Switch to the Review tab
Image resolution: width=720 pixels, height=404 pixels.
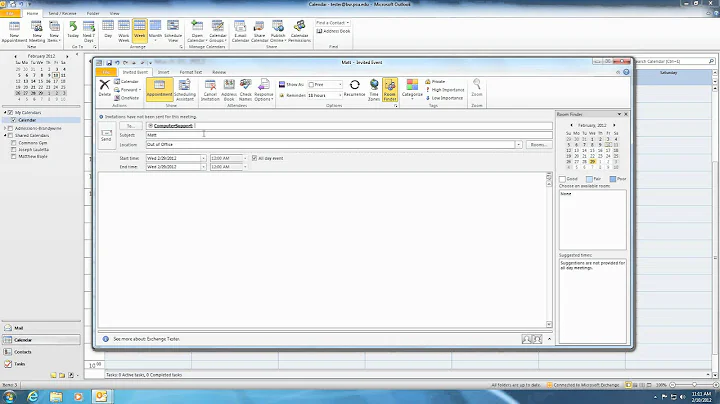point(219,72)
